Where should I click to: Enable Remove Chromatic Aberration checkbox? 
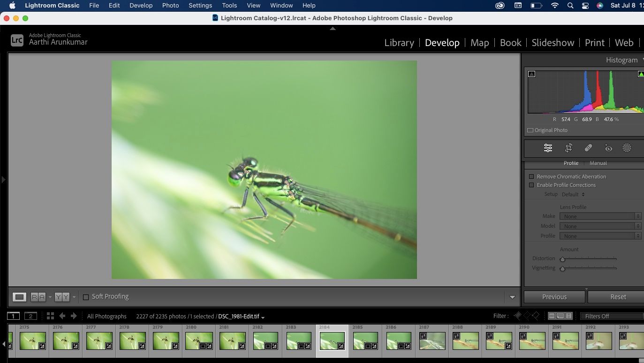(531, 177)
